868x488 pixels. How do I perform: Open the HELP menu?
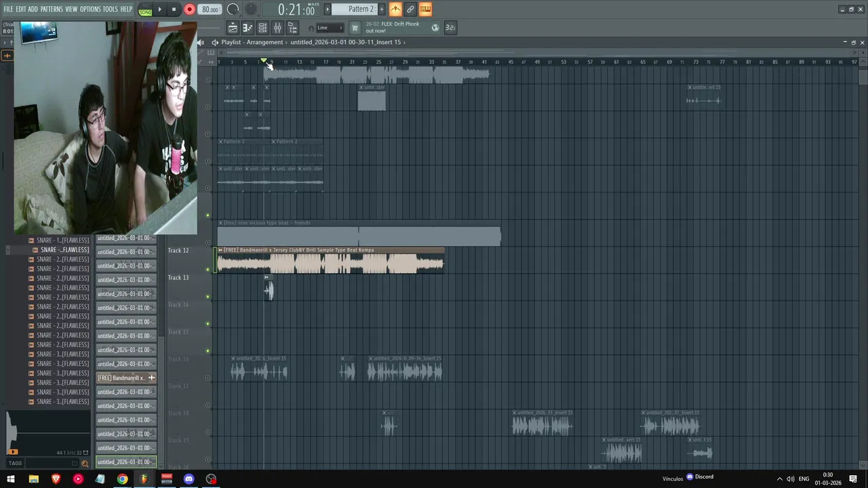[x=126, y=9]
